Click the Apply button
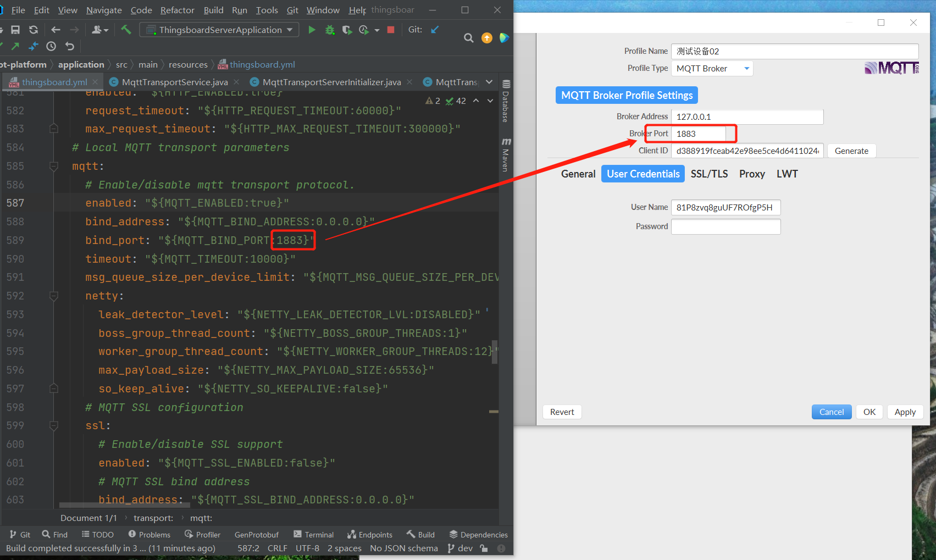 click(905, 412)
